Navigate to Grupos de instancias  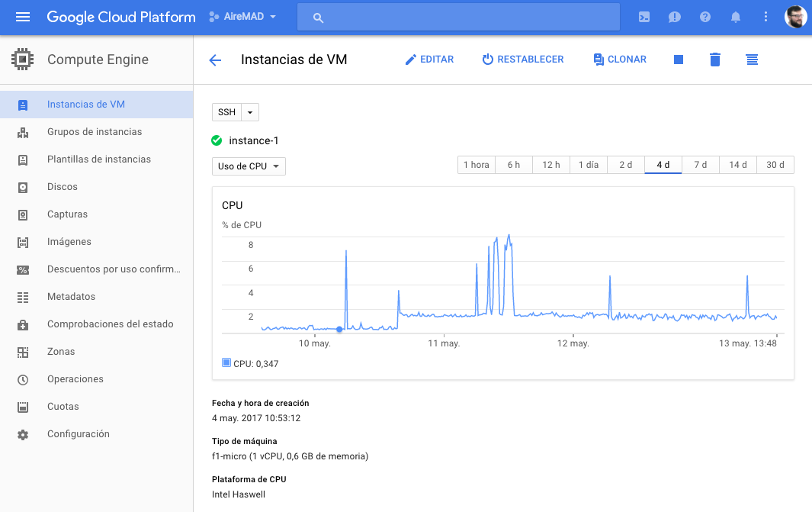[x=95, y=132]
